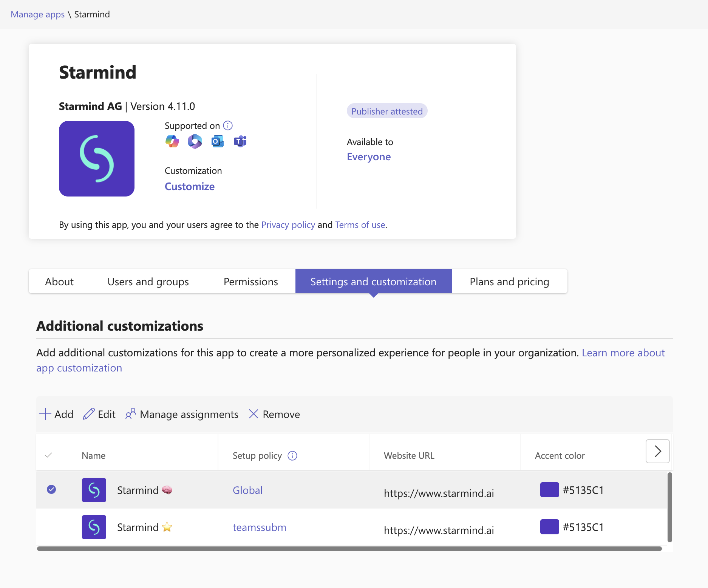Screen dimensions: 708x588
Task: Click the Version 4.11.0 text
Action: (163, 107)
